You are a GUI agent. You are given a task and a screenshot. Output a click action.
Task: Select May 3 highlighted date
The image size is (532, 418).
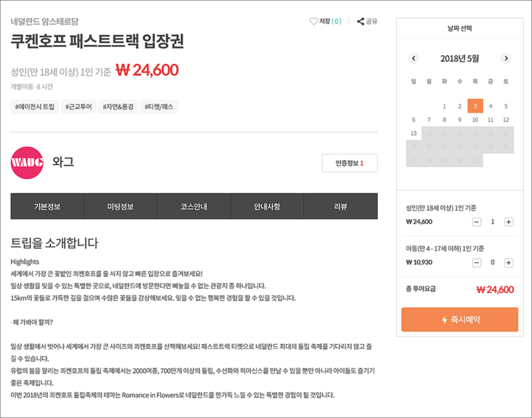coord(475,106)
